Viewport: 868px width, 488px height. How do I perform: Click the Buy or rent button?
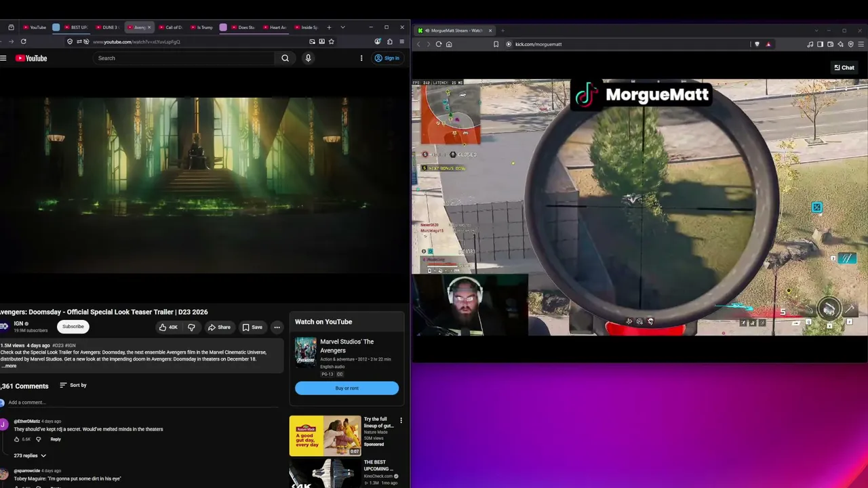pyautogui.click(x=347, y=388)
